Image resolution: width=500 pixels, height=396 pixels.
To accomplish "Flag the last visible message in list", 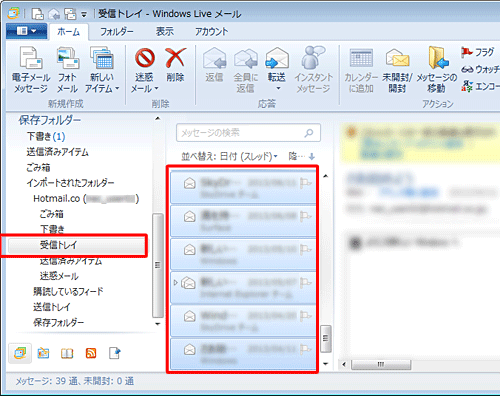I will [305, 349].
